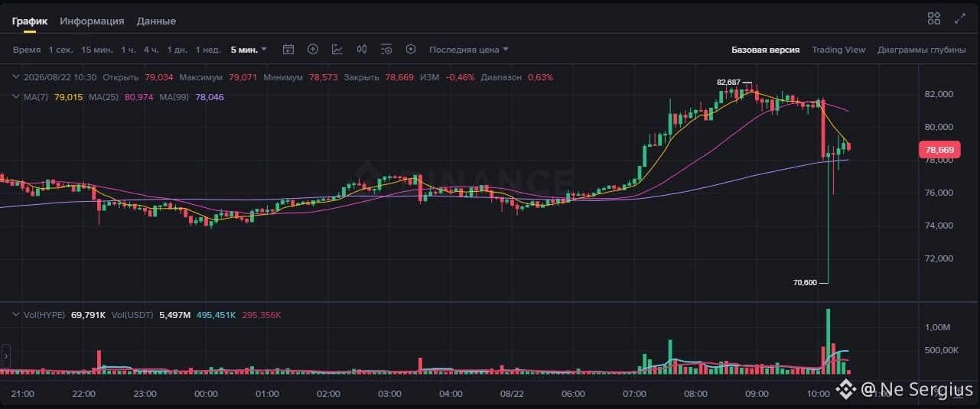980x409 pixels.
Task: Click the Минимум value 78,573
Action: (324, 77)
